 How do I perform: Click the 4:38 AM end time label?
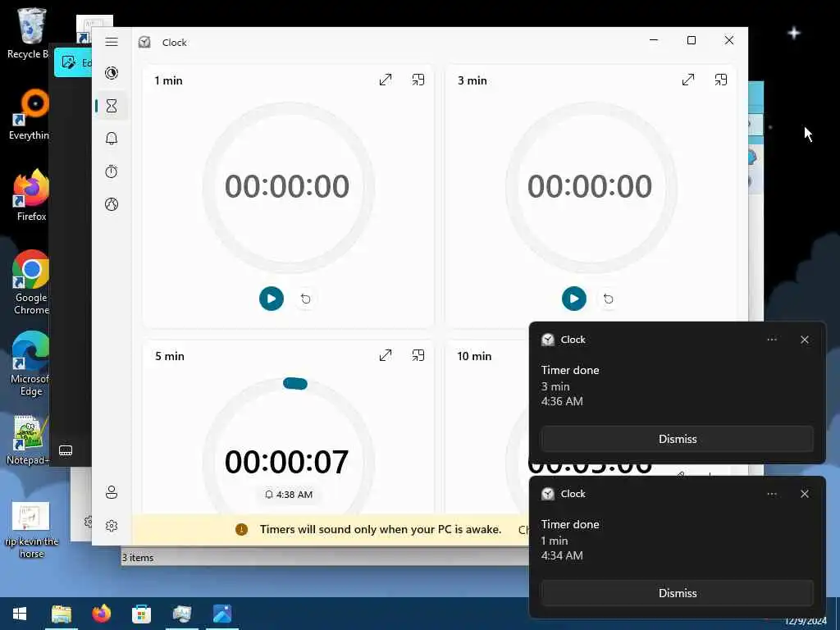[289, 495]
